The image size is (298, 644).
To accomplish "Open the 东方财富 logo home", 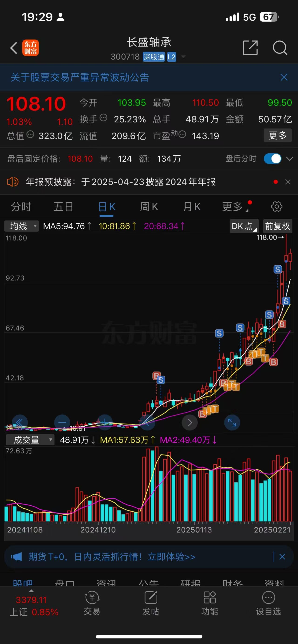I will (x=30, y=48).
